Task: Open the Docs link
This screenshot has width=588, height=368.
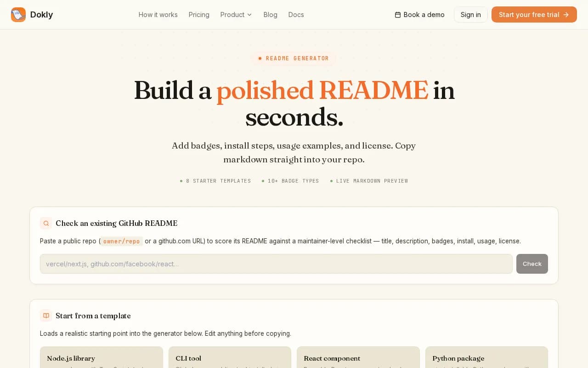Action: [296, 15]
